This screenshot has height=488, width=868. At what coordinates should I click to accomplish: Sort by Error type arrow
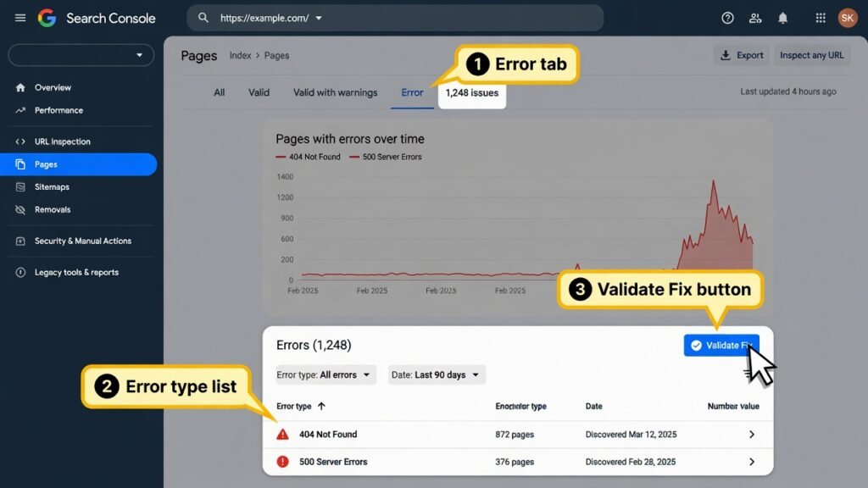[321, 406]
